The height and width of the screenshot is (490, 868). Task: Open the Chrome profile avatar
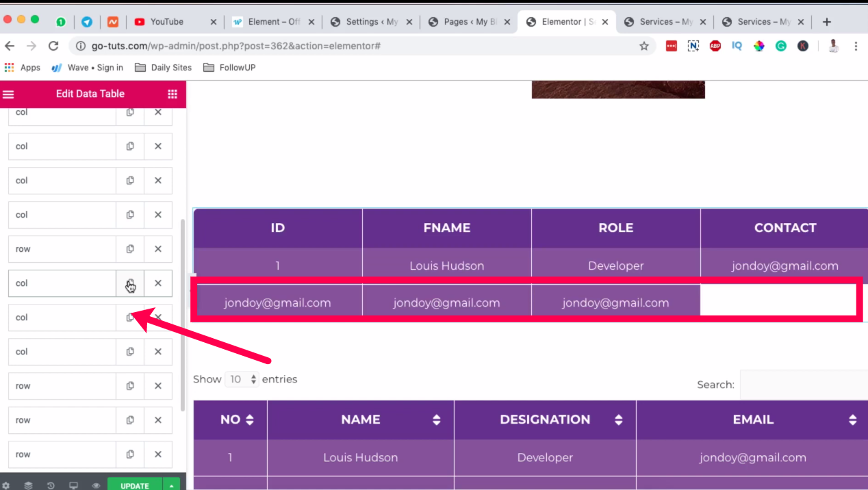coord(833,46)
